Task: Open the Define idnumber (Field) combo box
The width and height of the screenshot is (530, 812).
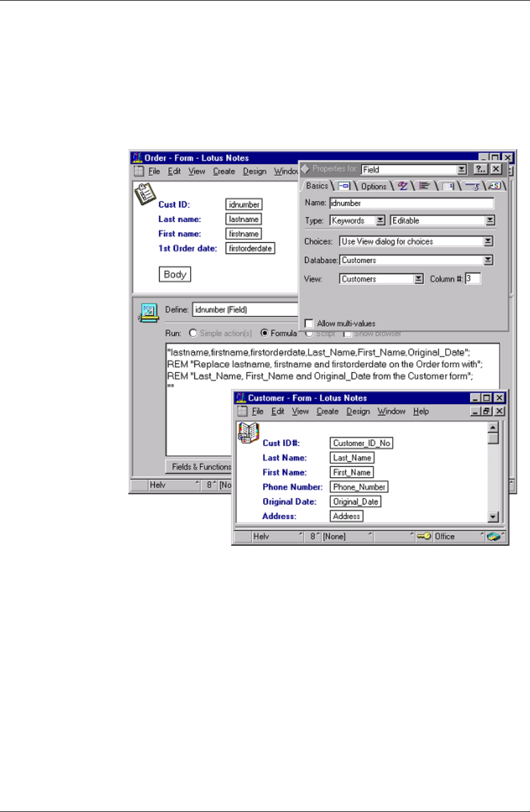Action: [x=246, y=310]
